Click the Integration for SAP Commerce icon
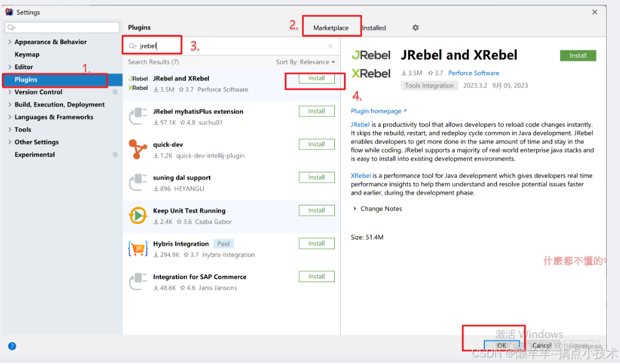Image resolution: width=620 pixels, height=364 pixels. click(138, 282)
